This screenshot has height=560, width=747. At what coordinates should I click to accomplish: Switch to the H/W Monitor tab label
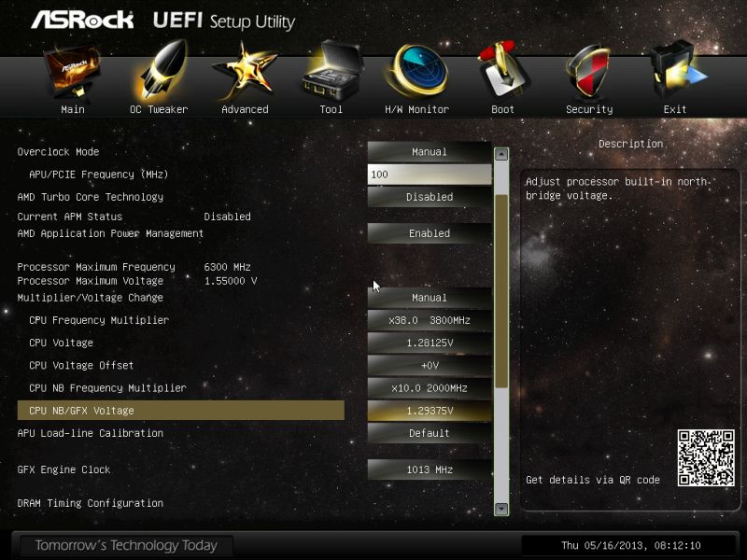click(x=416, y=109)
